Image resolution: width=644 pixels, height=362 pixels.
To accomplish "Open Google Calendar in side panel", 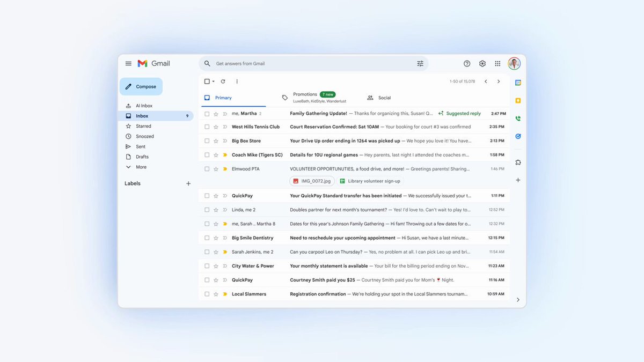I will coord(518,83).
